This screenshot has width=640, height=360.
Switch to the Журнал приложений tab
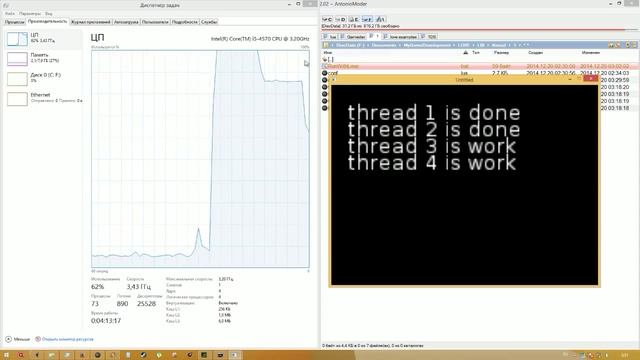(91, 22)
